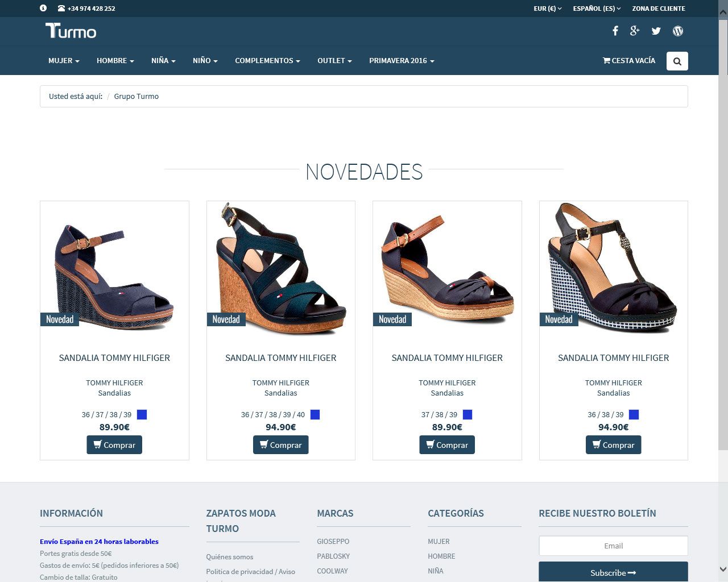Open the OUTLET menu
This screenshot has width=728, height=582.
[334, 61]
